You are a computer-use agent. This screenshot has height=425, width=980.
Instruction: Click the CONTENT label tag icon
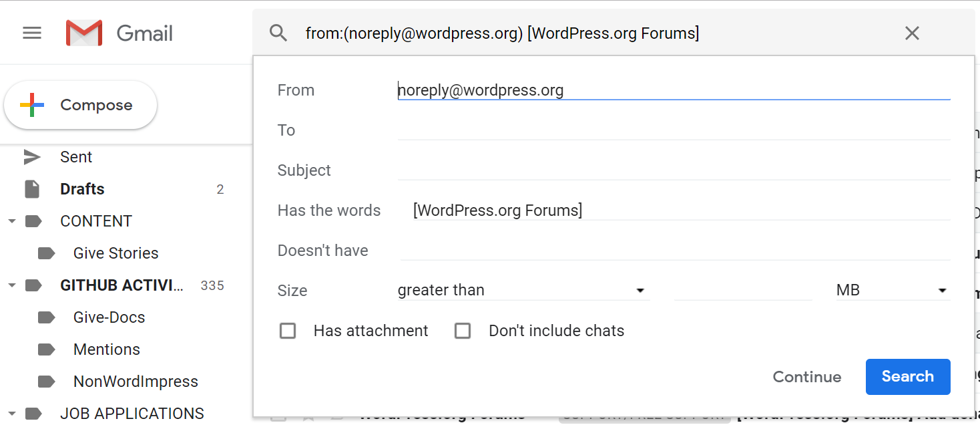tap(33, 221)
